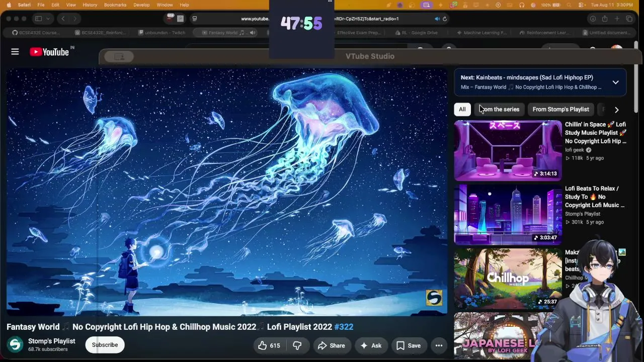Expand the Safari sidebar dropdown chevron

[48, 19]
